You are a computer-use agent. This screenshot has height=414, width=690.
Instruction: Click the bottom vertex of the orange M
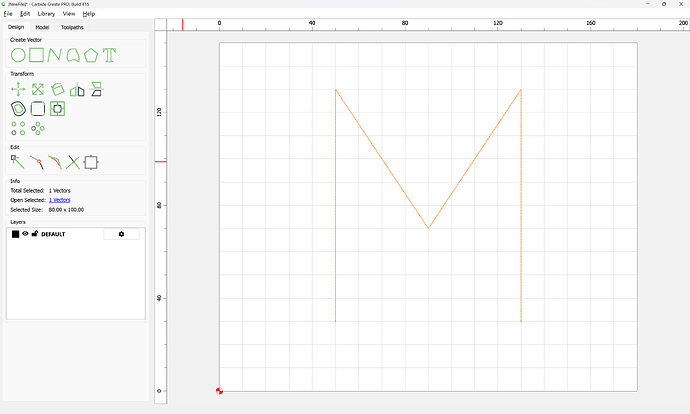(428, 228)
